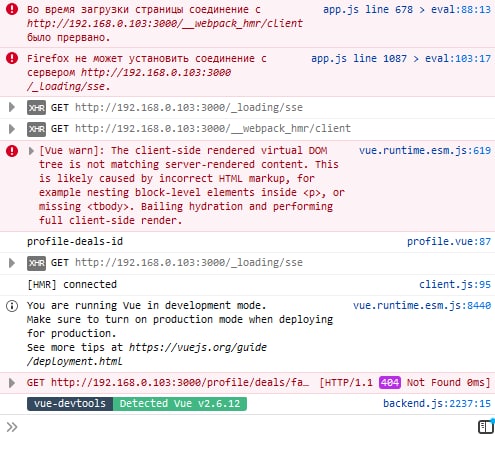This screenshot has height=466, width=495.
Task: Expand the 404 GET profile/deals request
Action: coord(12,382)
